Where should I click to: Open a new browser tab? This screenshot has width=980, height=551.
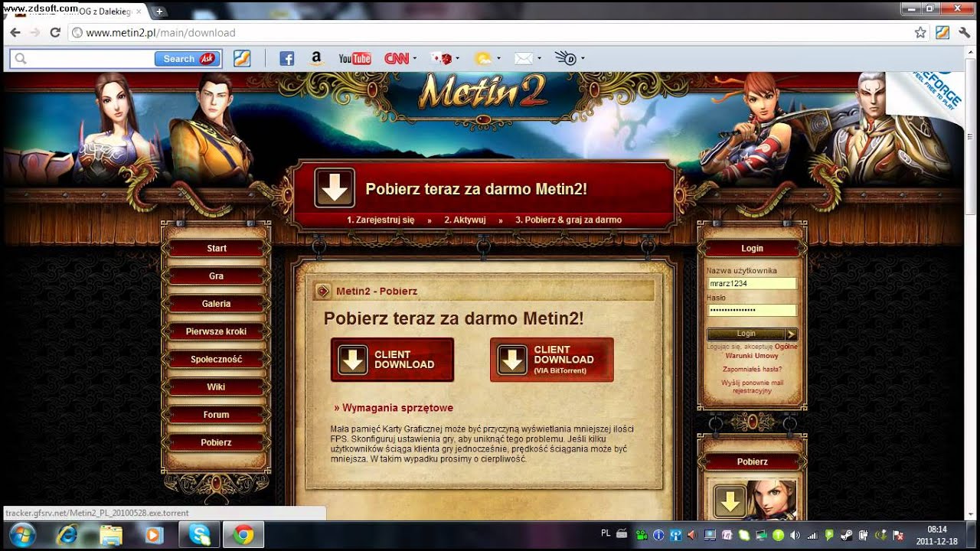coord(159,11)
